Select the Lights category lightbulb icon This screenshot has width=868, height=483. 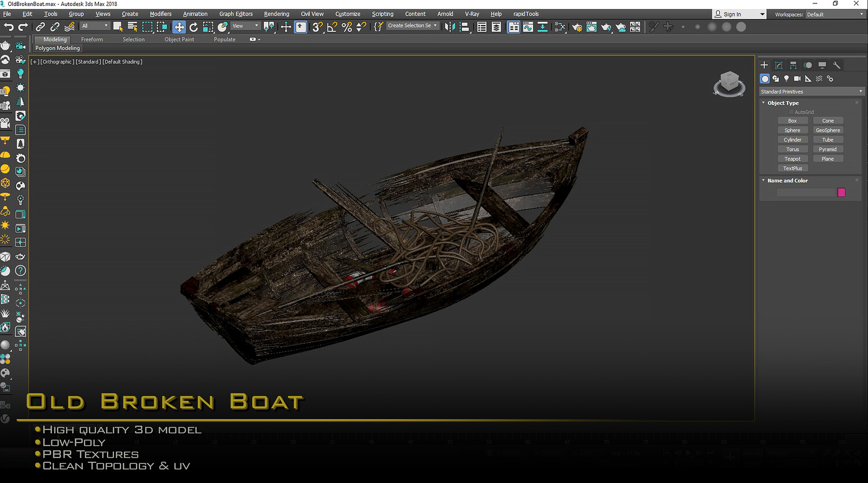pyautogui.click(x=786, y=79)
